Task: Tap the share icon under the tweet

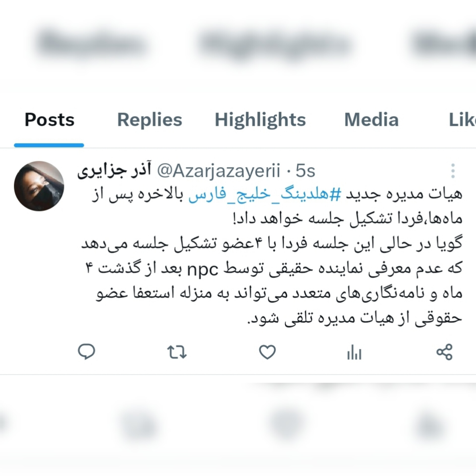Action: pyautogui.click(x=445, y=352)
